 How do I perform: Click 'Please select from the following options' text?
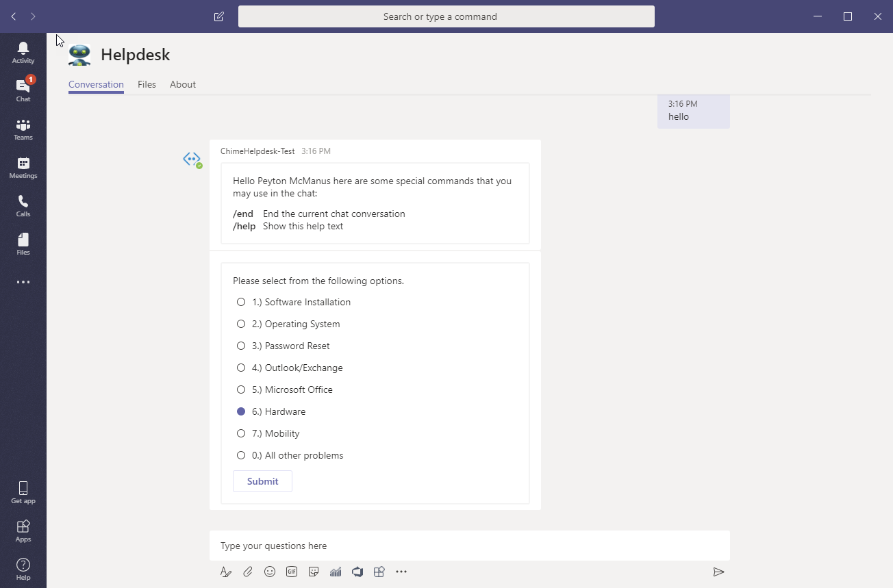pos(318,281)
